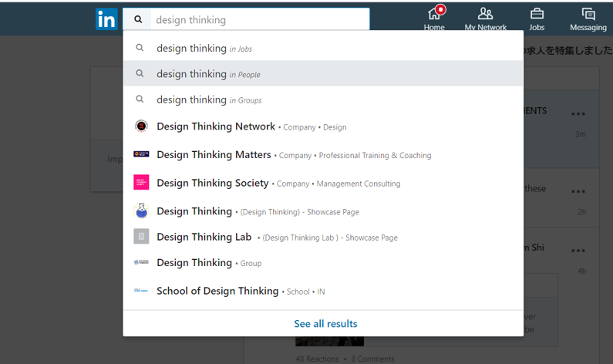
Task: Open the three-dots menu on the 4h post
Action: 578,251
